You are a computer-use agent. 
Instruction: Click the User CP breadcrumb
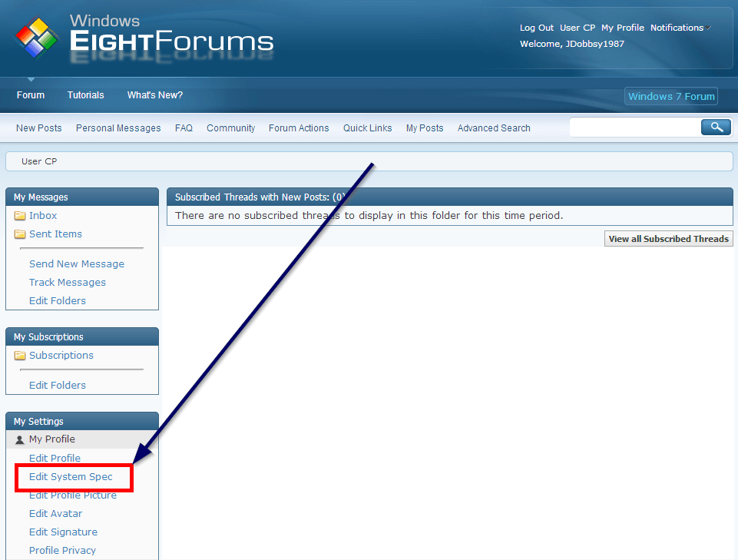pyautogui.click(x=39, y=161)
